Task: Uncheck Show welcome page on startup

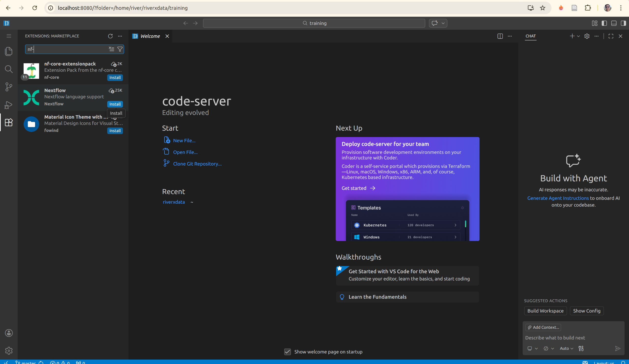Action: pos(287,352)
